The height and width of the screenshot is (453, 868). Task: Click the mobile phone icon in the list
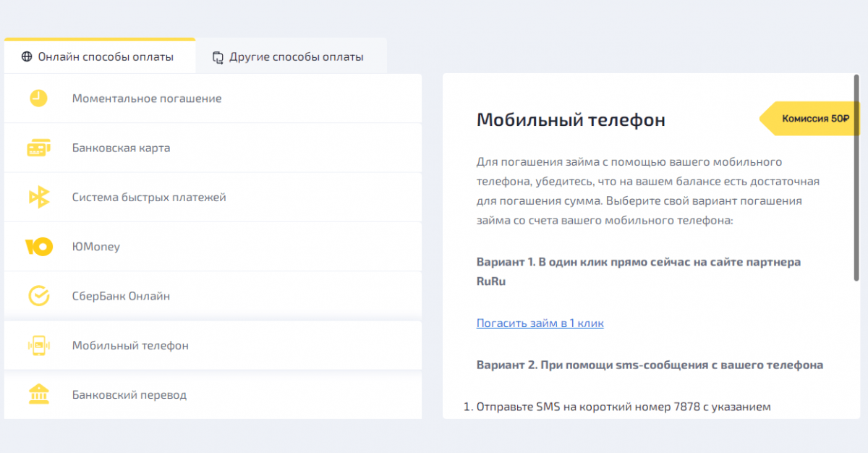pyautogui.click(x=38, y=345)
